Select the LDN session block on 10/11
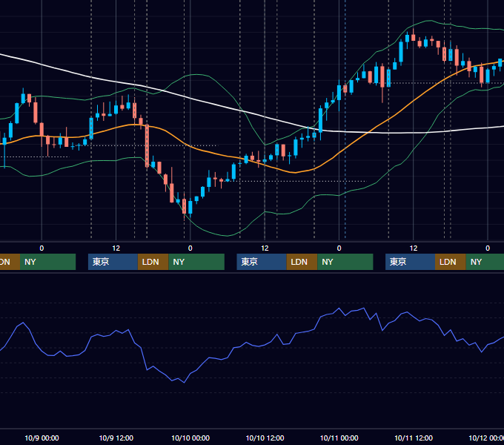Viewport: 504px width, 445px height. tap(451, 262)
